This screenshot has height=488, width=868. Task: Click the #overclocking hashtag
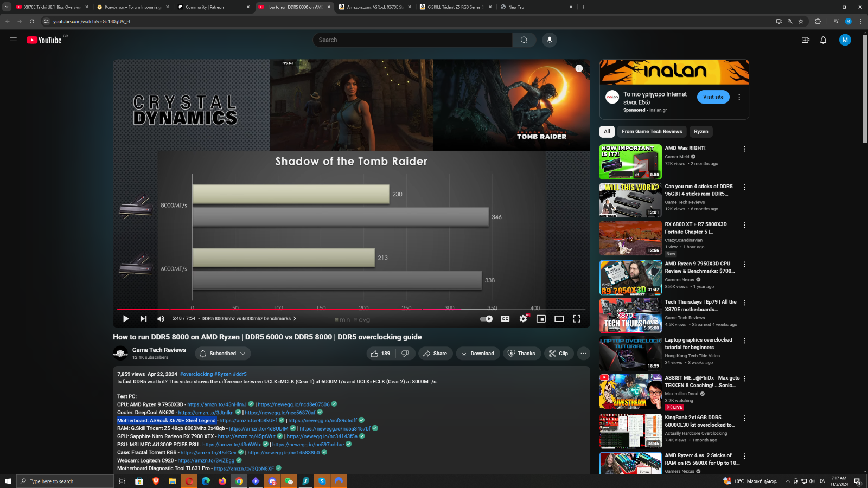pyautogui.click(x=196, y=374)
